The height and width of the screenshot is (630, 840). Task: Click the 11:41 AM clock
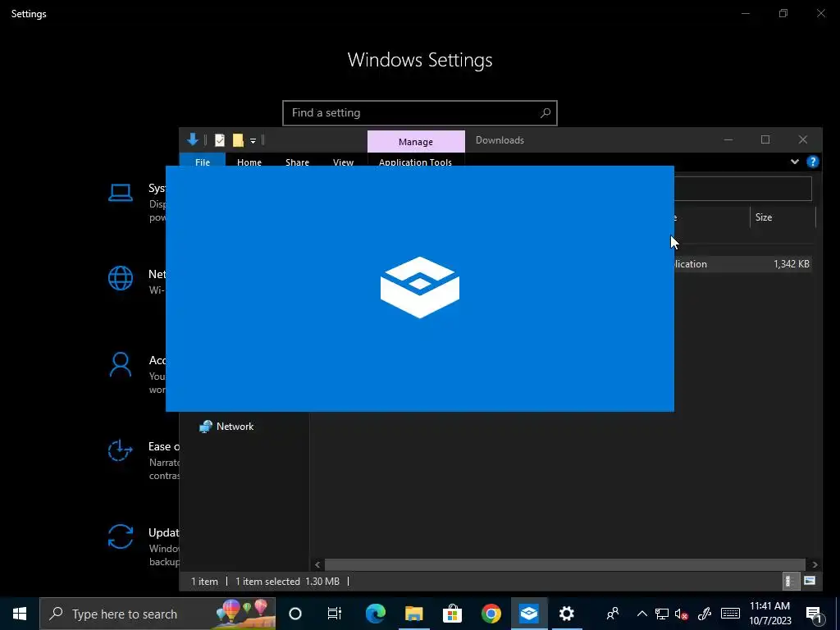pos(769,606)
